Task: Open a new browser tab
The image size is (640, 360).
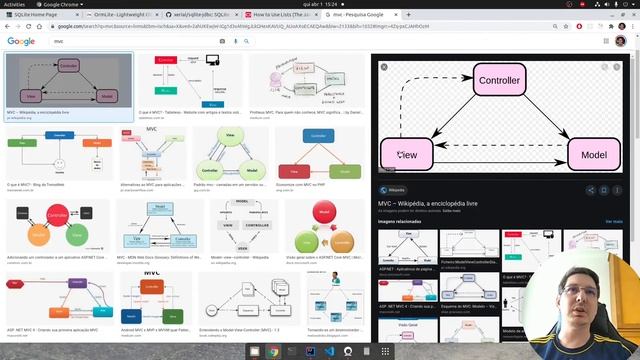Action: 409,14
